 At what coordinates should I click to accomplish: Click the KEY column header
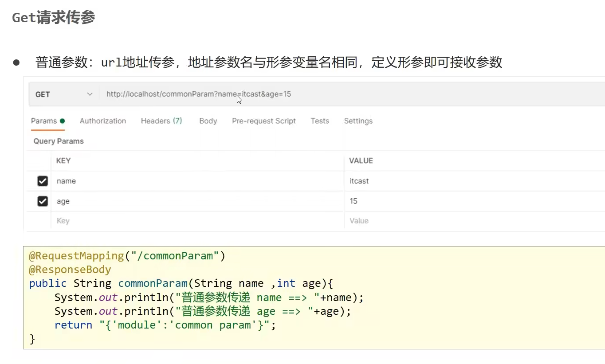point(63,160)
